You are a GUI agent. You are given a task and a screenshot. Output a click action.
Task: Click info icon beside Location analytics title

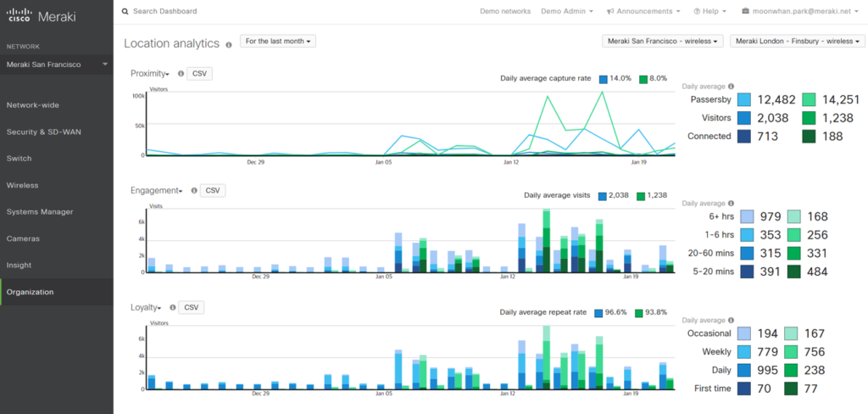click(x=228, y=43)
